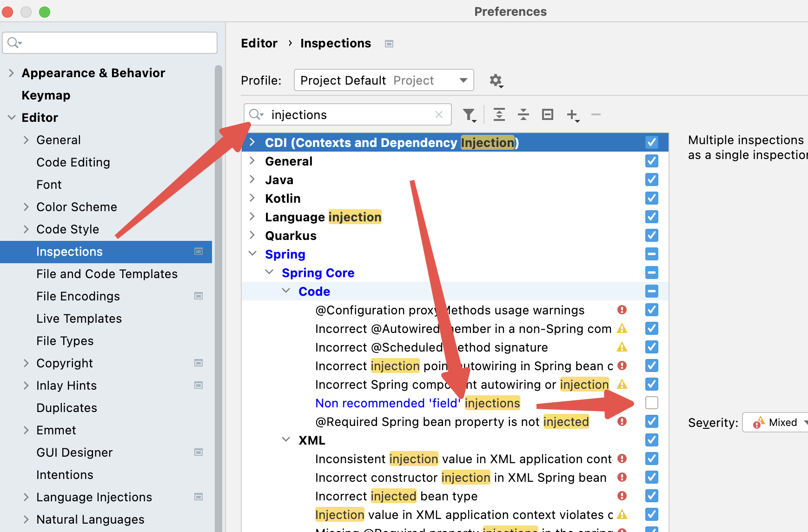This screenshot has height=532, width=808.
Task: Expand the CDI inspections group
Action: tap(252, 142)
